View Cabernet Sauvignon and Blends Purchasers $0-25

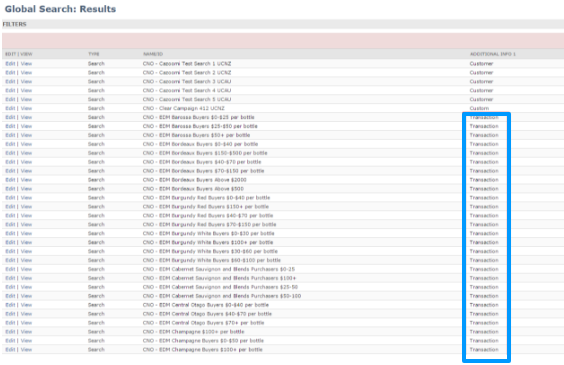pyautogui.click(x=26, y=269)
